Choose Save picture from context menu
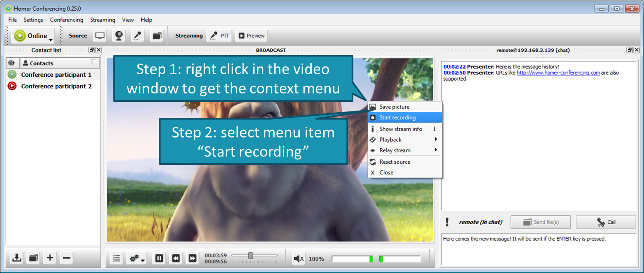The image size is (644, 273). tap(405, 107)
